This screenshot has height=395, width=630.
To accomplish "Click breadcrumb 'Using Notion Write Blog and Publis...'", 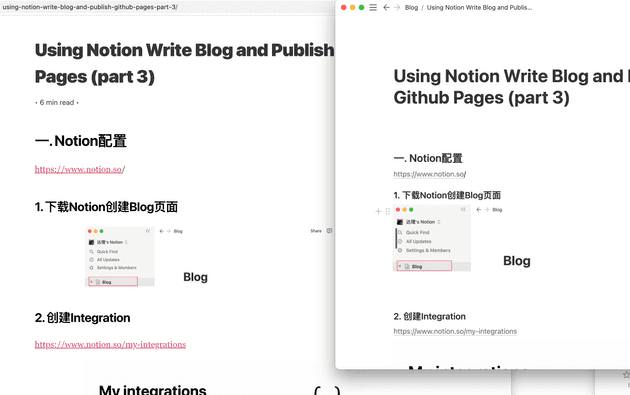I will click(479, 7).
